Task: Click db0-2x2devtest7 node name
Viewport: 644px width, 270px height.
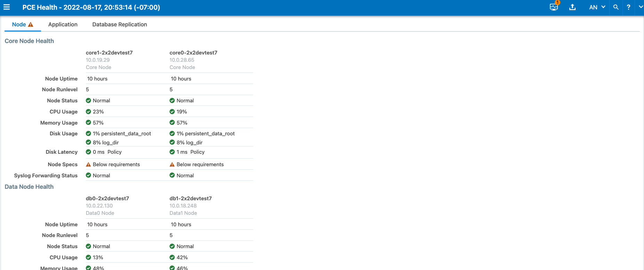Action: point(107,199)
